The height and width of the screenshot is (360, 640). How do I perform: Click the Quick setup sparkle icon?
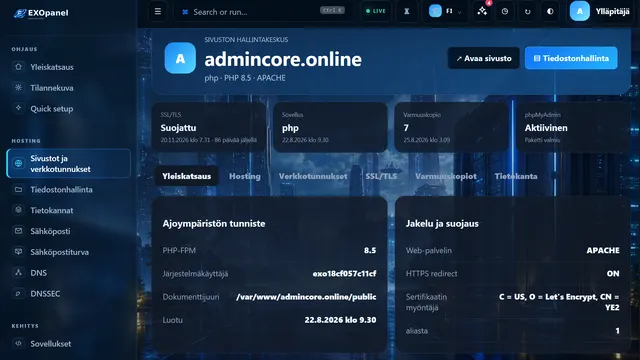[18, 108]
